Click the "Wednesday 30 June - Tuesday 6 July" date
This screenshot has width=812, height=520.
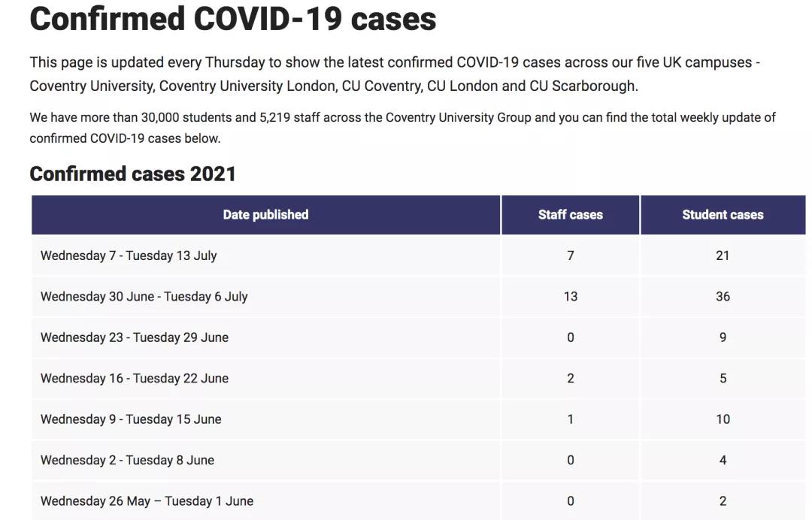tap(144, 297)
